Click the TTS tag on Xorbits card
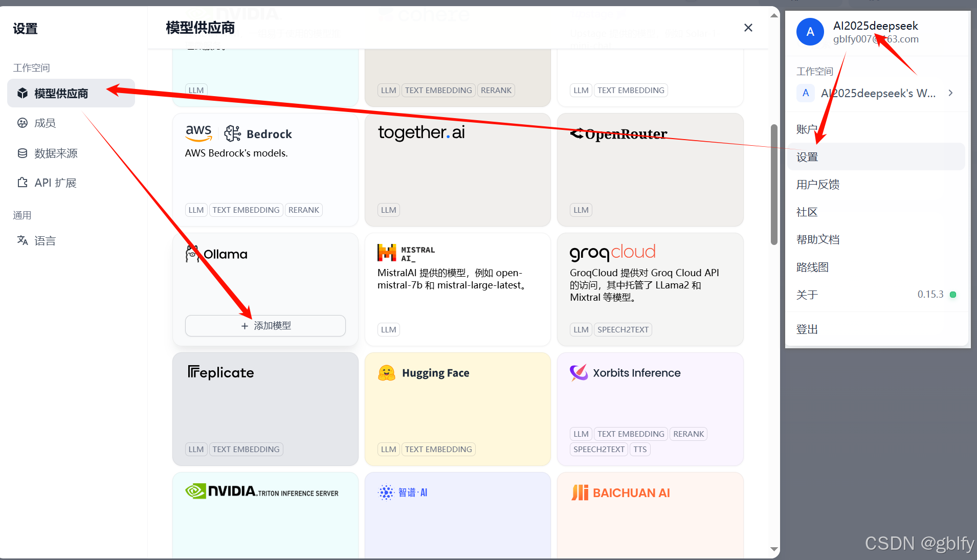This screenshot has height=560, width=977. (640, 449)
